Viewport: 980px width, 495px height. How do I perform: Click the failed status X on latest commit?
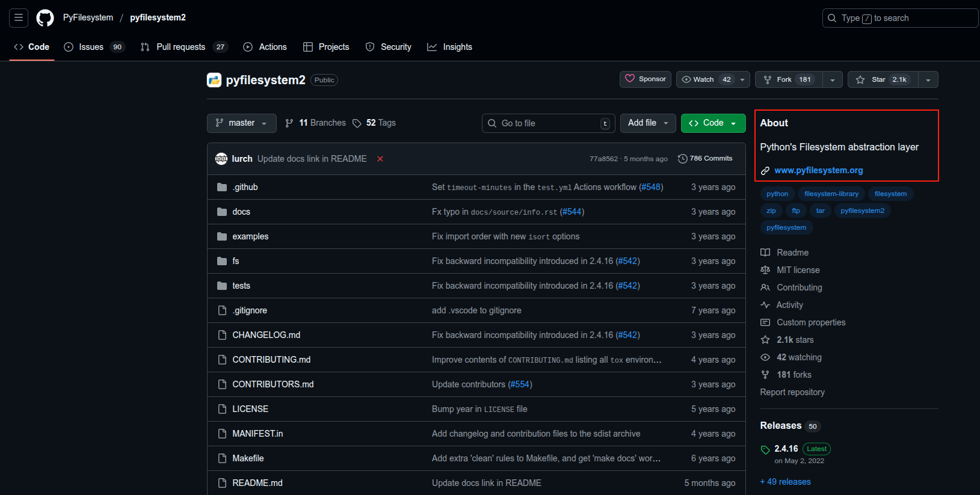coord(380,159)
